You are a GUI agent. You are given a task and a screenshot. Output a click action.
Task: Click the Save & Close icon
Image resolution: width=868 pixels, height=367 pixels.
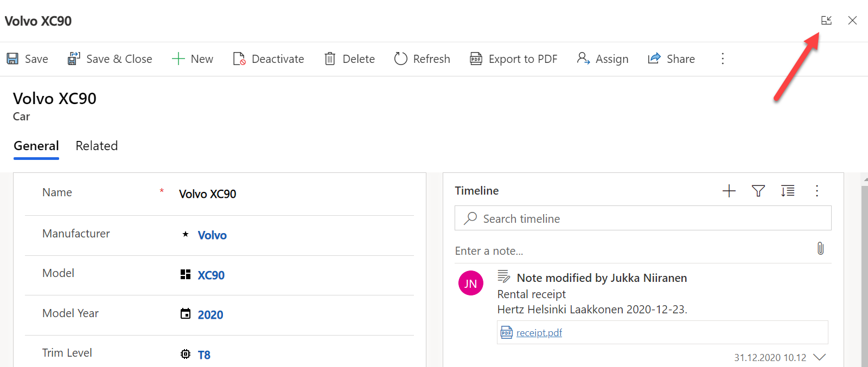tap(74, 59)
